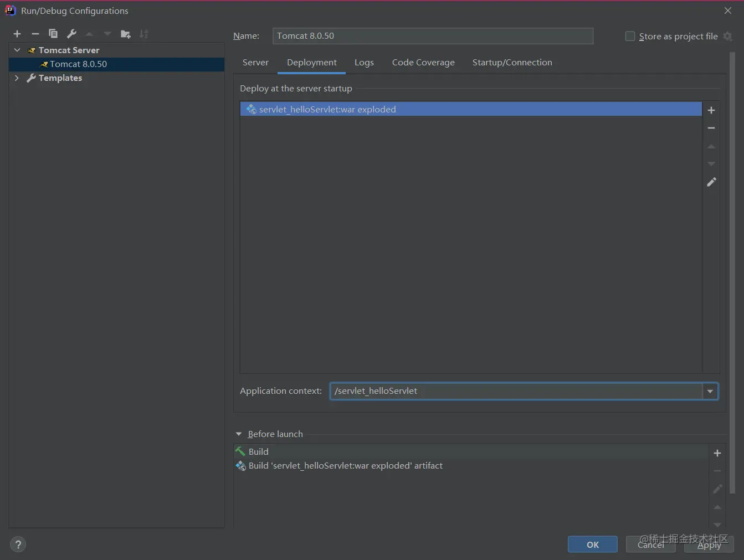Focus the Name input field
The image size is (744, 560).
point(433,36)
